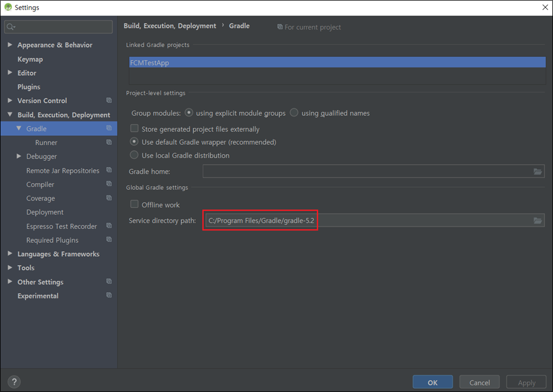This screenshot has height=392, width=553.
Task: Open Remote Jar Repositories settings
Action: click(63, 170)
